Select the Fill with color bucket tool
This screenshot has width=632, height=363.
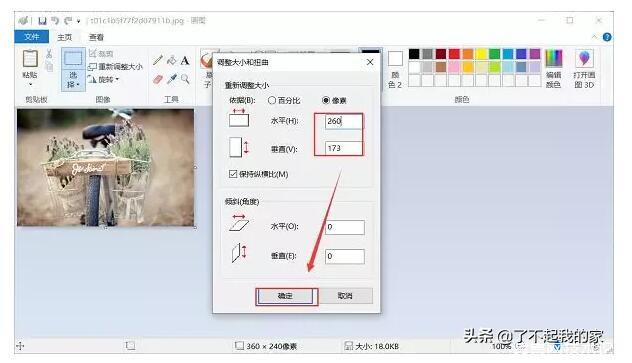pyautogui.click(x=172, y=60)
